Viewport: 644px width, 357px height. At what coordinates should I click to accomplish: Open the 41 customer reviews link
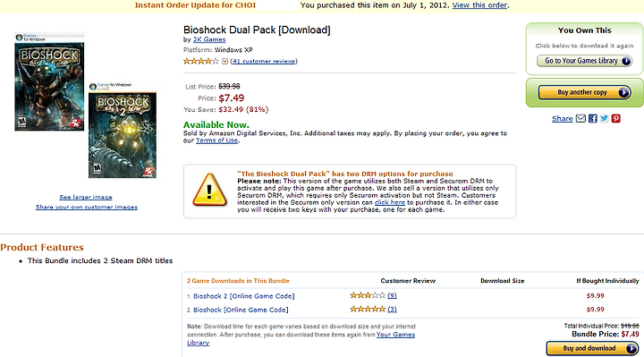point(264,61)
